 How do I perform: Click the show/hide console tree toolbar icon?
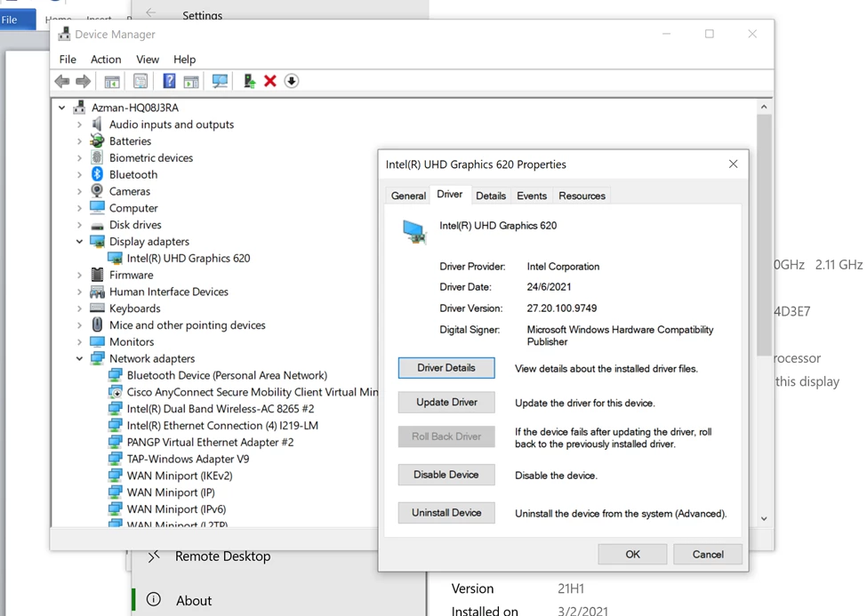(112, 81)
